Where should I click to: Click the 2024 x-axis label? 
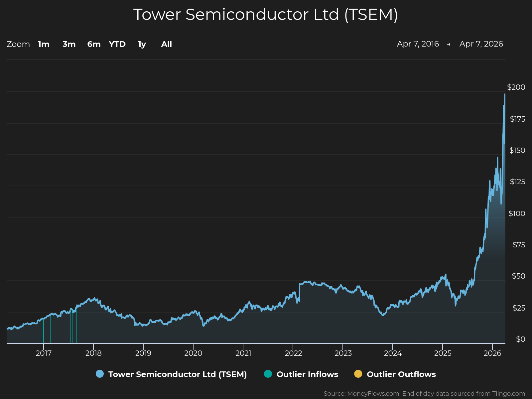coord(393,353)
